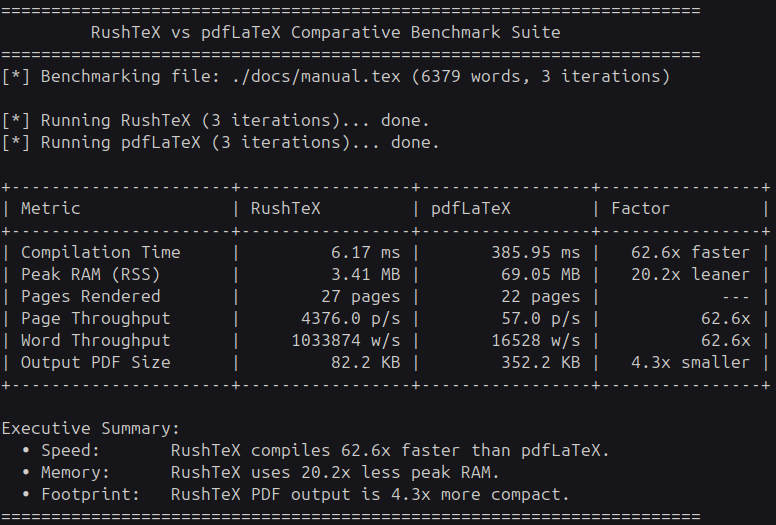Viewport: 776px width, 525px height.
Task: Click the Page Throughput row label
Action: 96,319
